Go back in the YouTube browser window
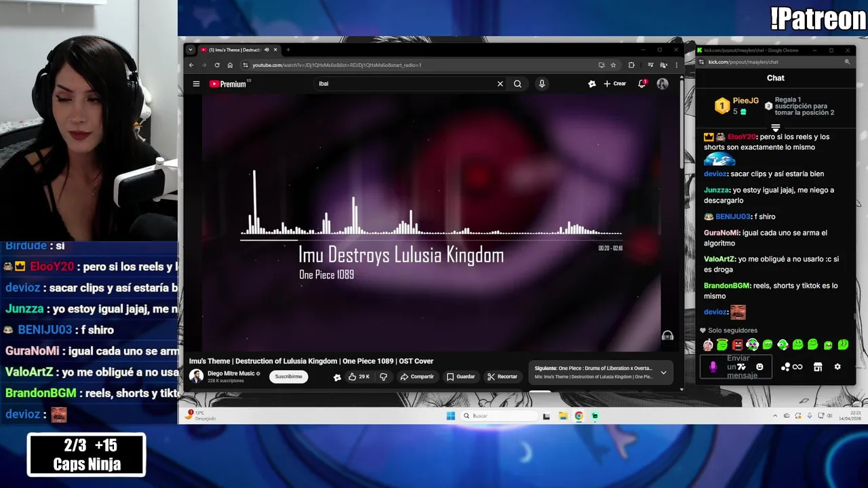This screenshot has height=488, width=868. [x=191, y=65]
